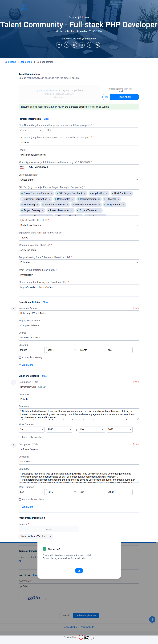Screen dimensions: 158x644
Task: Share job on LinkedIn
Action: click(x=74, y=45)
